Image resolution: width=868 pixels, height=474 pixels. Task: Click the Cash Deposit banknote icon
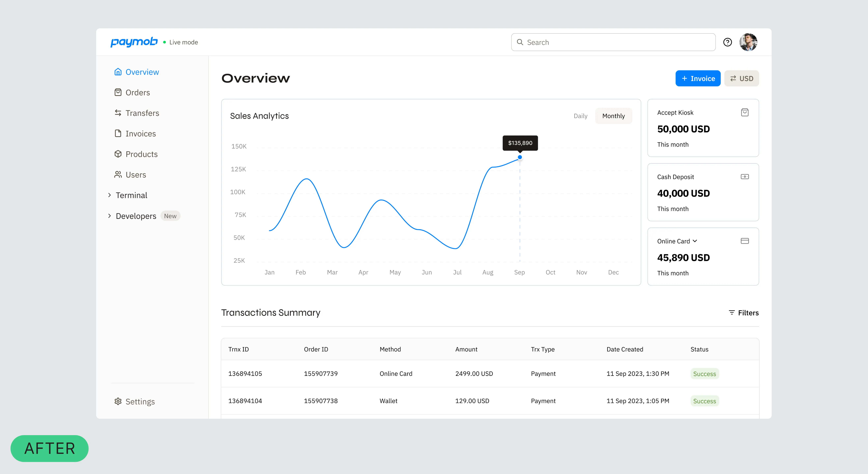click(x=745, y=177)
